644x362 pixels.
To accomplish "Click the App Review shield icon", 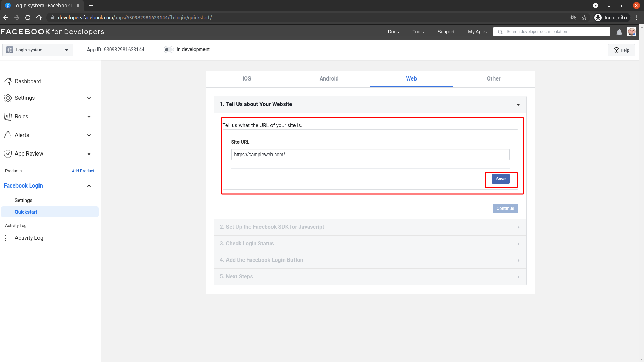I will [8, 154].
